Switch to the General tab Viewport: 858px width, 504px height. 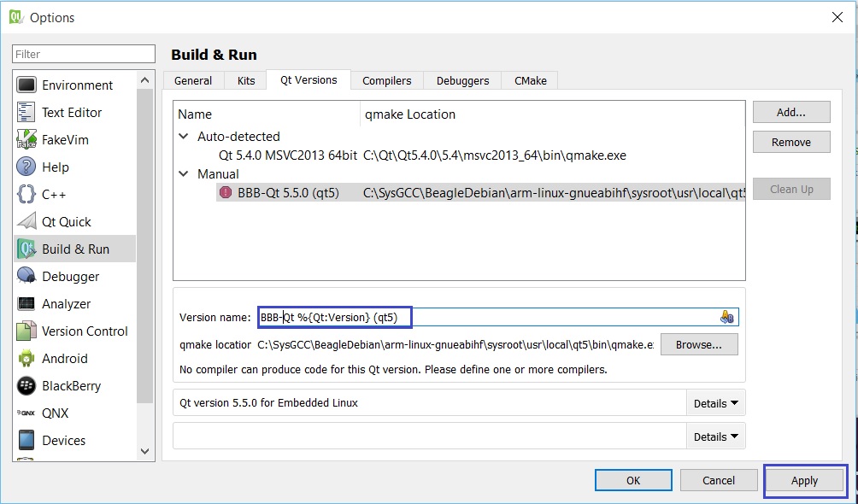click(193, 80)
